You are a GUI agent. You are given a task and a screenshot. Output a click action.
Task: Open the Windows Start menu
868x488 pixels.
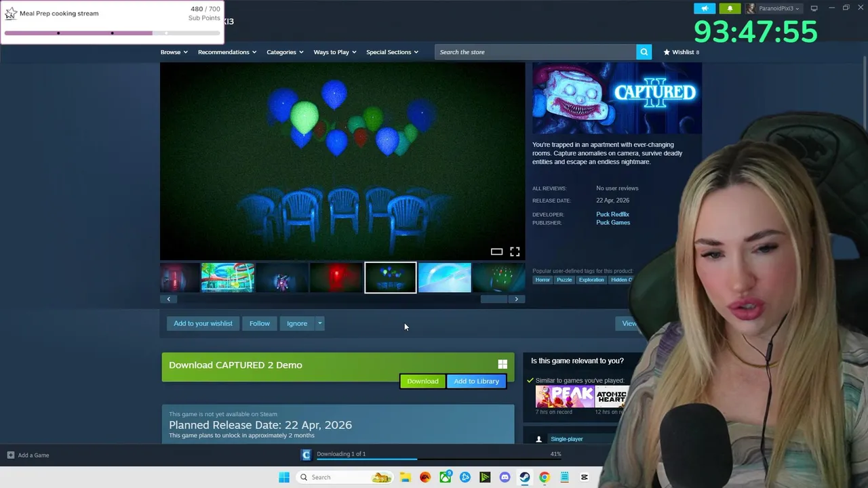click(284, 477)
